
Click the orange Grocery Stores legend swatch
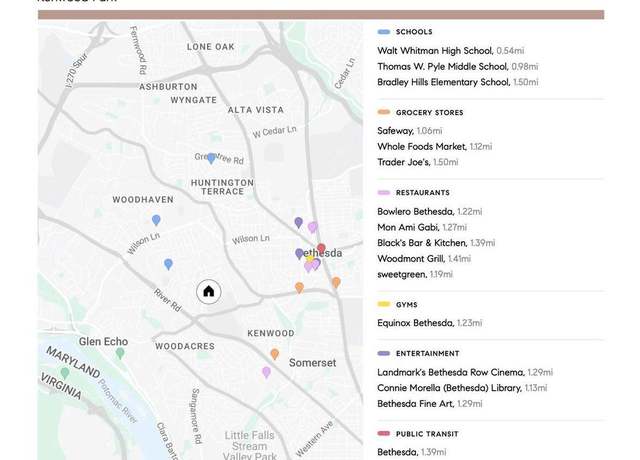pos(384,112)
